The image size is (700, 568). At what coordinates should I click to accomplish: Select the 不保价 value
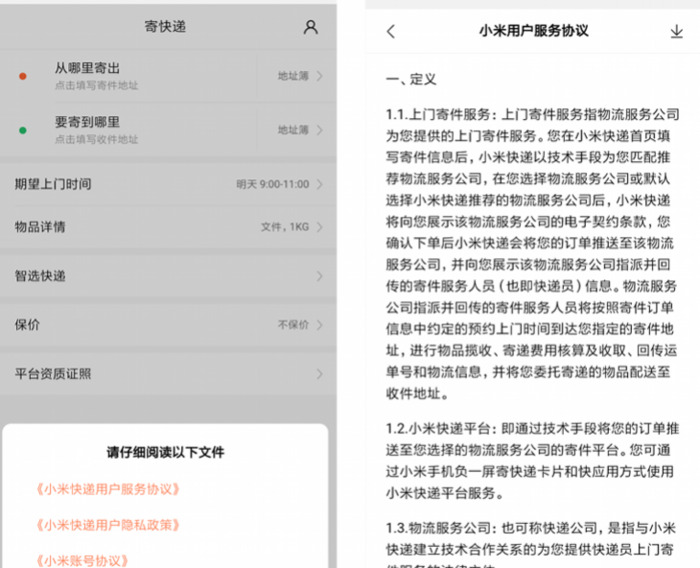(x=293, y=325)
